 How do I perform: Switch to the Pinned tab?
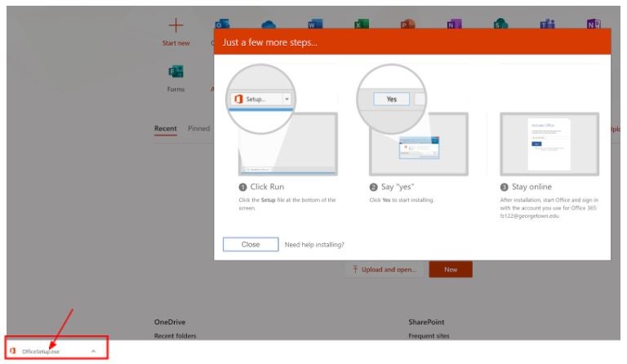point(198,128)
